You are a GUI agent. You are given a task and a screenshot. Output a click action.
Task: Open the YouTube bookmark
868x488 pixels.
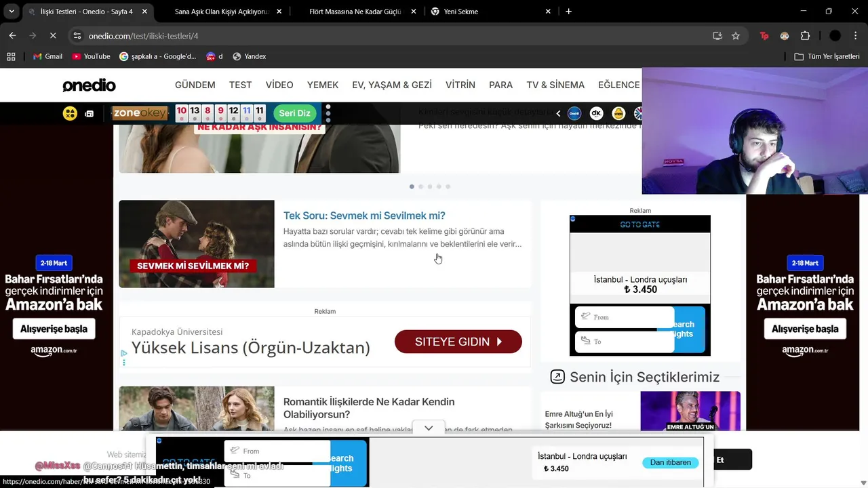[91, 56]
